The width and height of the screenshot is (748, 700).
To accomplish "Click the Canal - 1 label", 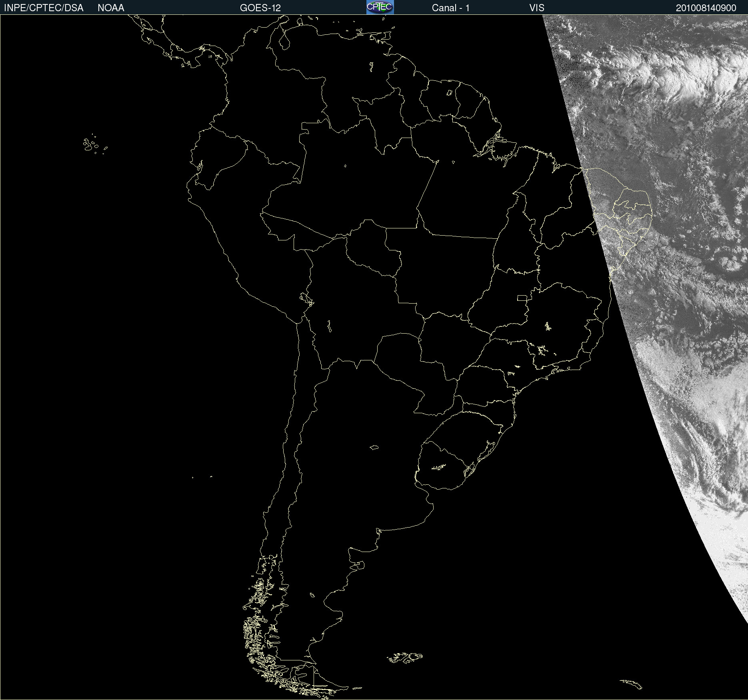I will coord(451,8).
